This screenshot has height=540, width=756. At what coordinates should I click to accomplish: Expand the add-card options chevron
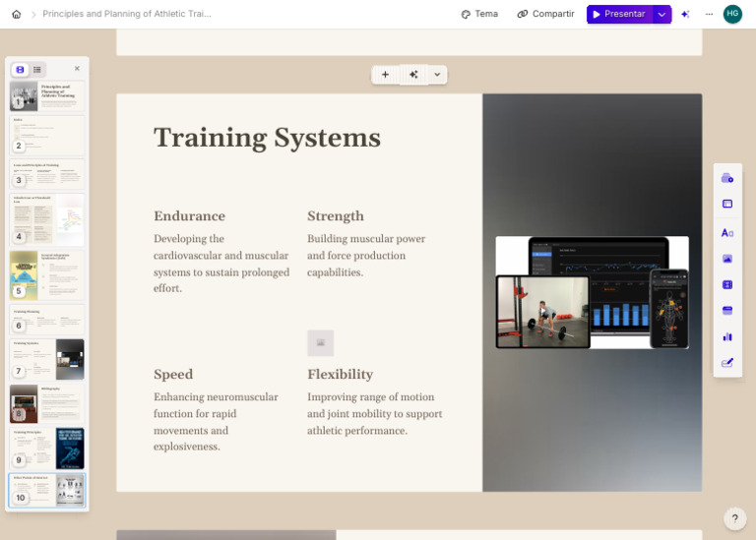[437, 75]
